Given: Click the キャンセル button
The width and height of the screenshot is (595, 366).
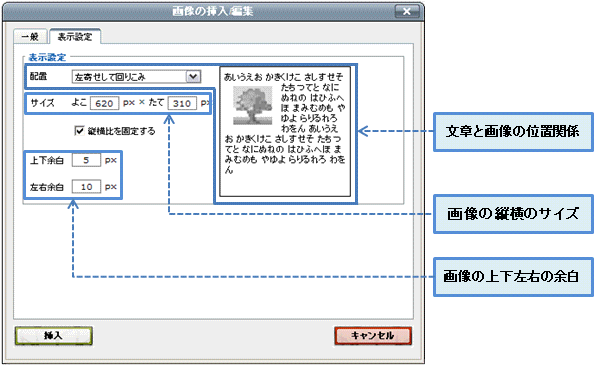Looking at the screenshot, I should coord(373,336).
